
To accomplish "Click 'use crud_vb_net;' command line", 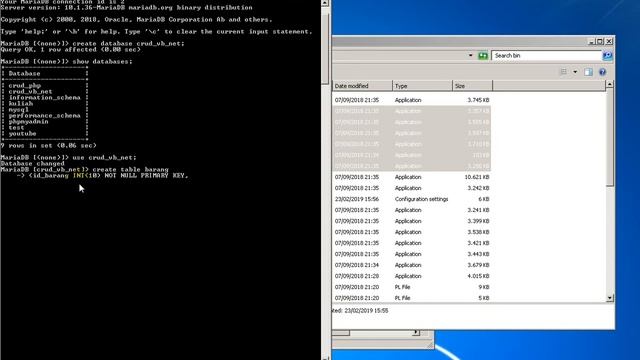I will click(104, 158).
